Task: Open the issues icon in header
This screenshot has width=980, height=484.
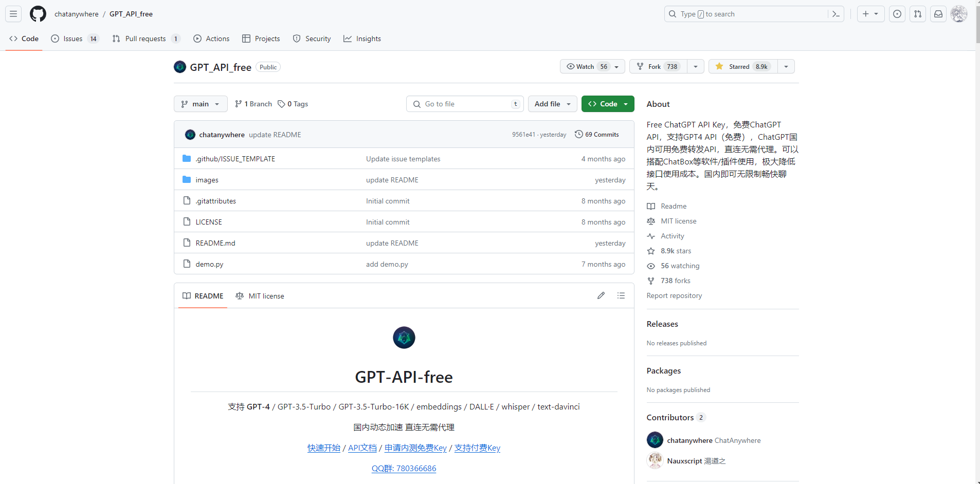Action: (x=897, y=14)
